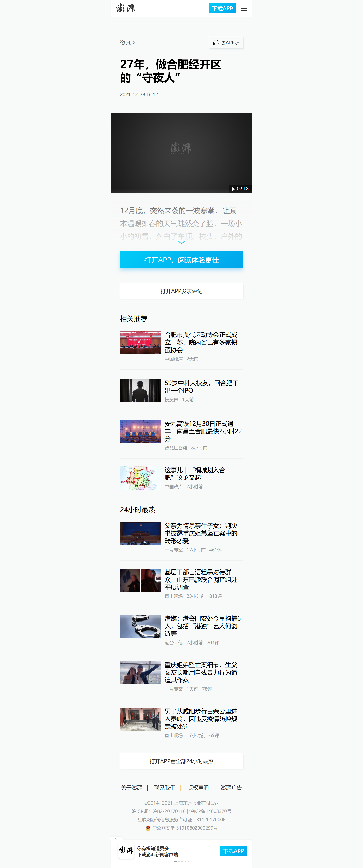Click the police badge icon beside 沪公网安备
Image resolution: width=363 pixels, height=868 pixels.
(148, 828)
